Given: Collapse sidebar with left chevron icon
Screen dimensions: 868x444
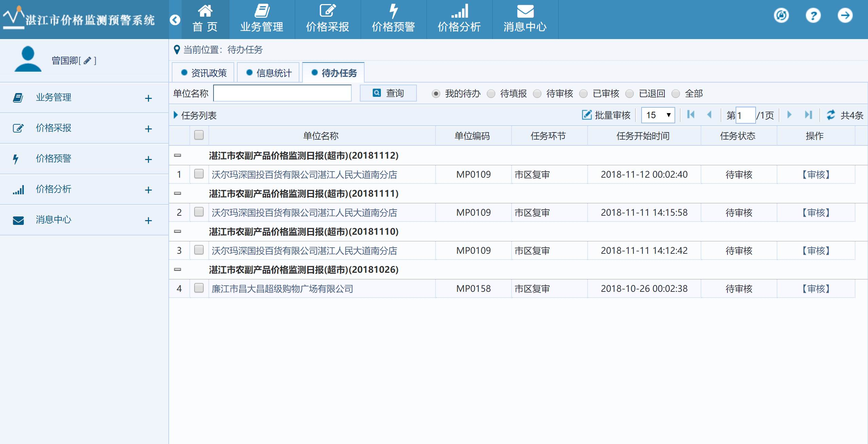Looking at the screenshot, I should pos(175,20).
